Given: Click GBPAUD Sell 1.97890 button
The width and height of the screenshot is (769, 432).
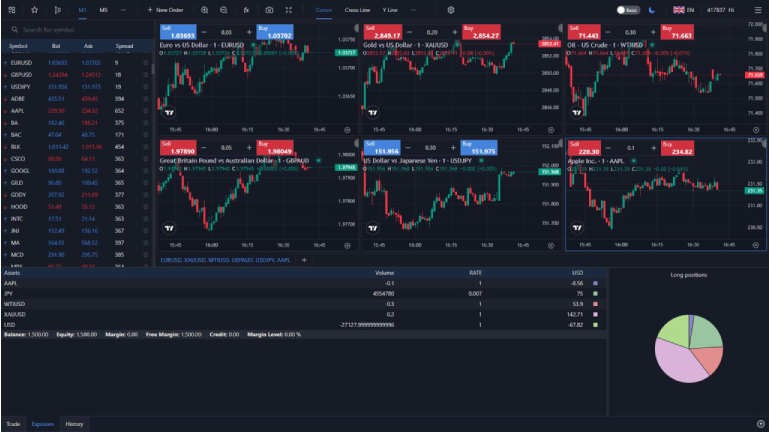Looking at the screenshot, I should 178,148.
